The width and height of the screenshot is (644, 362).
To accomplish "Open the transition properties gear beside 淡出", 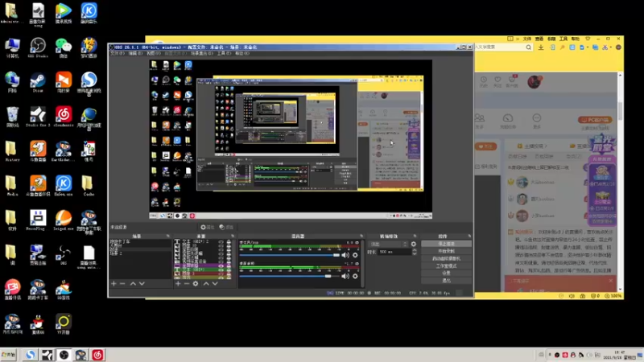I will click(414, 245).
